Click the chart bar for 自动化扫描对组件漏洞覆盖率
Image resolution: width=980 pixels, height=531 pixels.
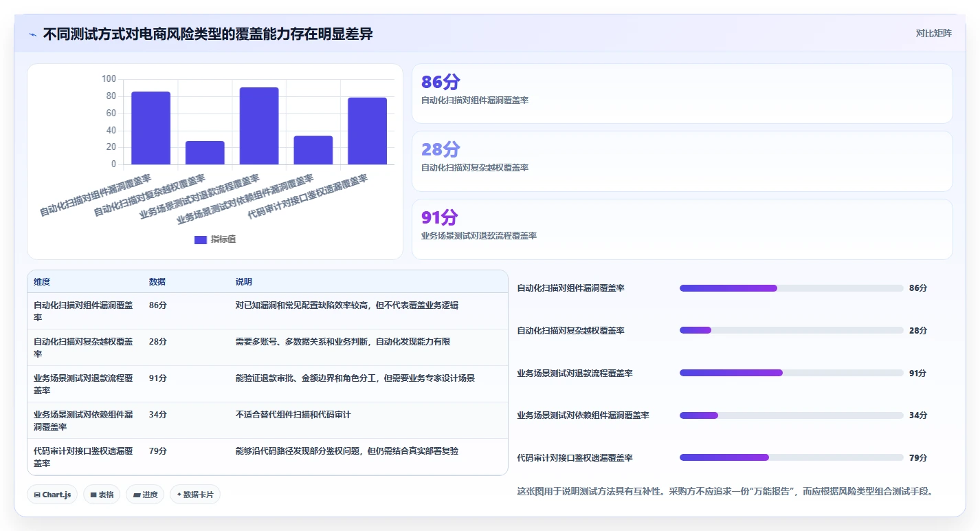coord(151,128)
